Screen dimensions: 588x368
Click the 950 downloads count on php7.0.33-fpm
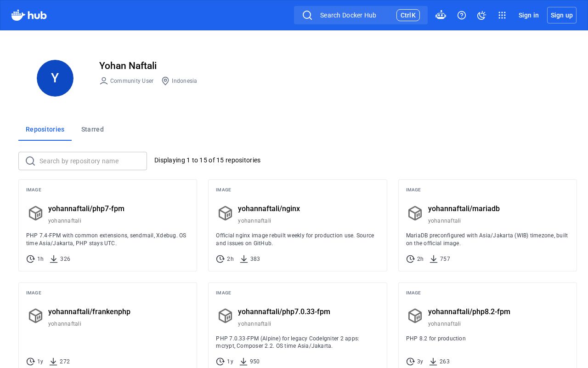[255, 362]
